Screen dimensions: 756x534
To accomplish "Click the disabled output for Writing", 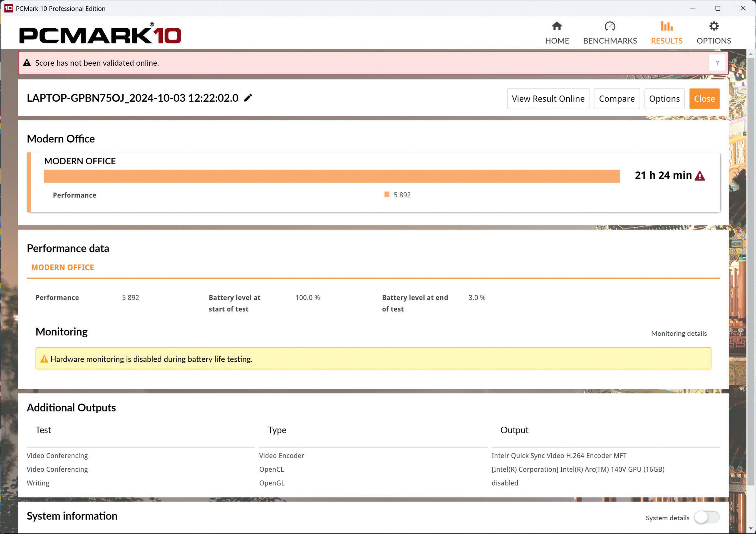I will tap(505, 483).
